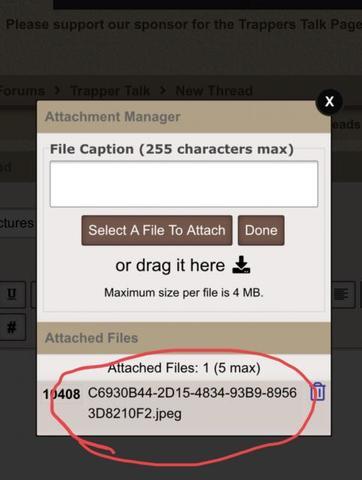Image resolution: width=362 pixels, height=480 pixels.
Task: Open the attached file C6930B44 jpeg name
Action: point(192,403)
